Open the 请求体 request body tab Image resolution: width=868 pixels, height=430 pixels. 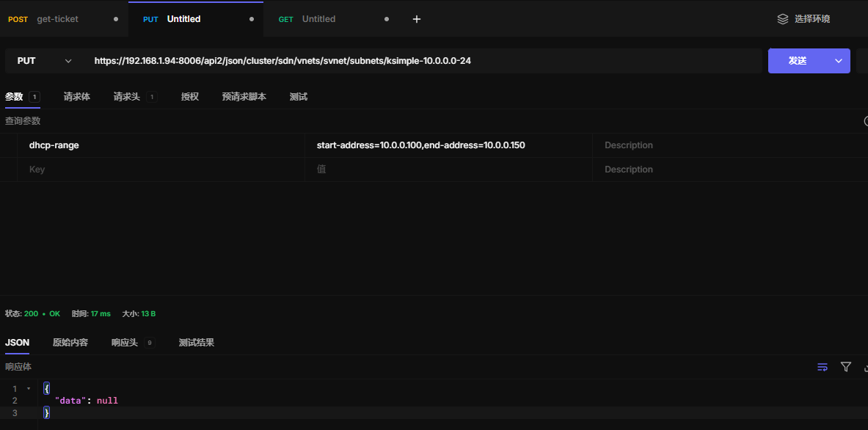coord(77,97)
